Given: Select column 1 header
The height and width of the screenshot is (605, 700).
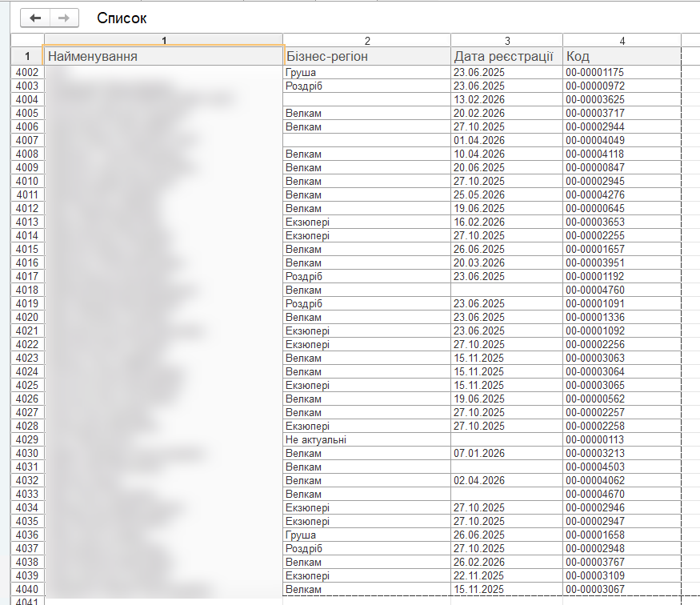Looking at the screenshot, I should point(163,40).
